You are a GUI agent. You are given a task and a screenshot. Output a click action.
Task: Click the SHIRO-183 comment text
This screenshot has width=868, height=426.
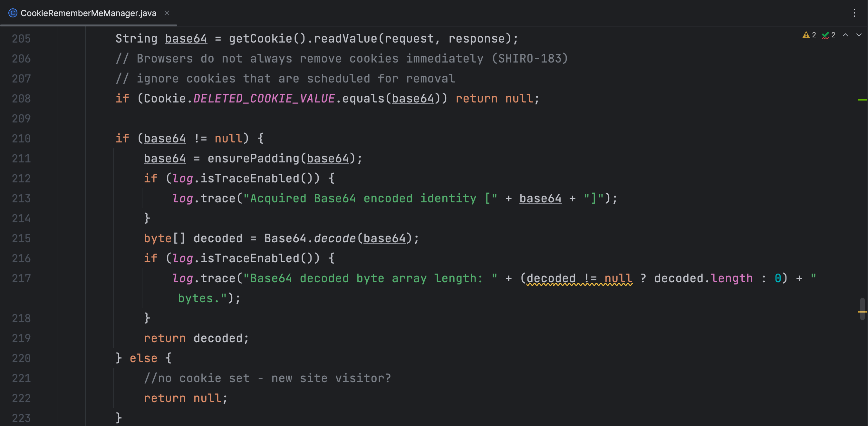[x=529, y=59]
